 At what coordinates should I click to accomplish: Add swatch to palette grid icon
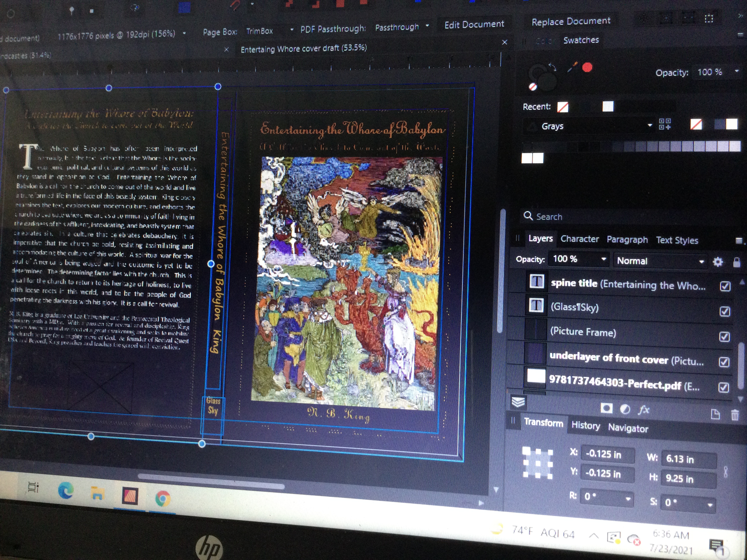tap(665, 124)
